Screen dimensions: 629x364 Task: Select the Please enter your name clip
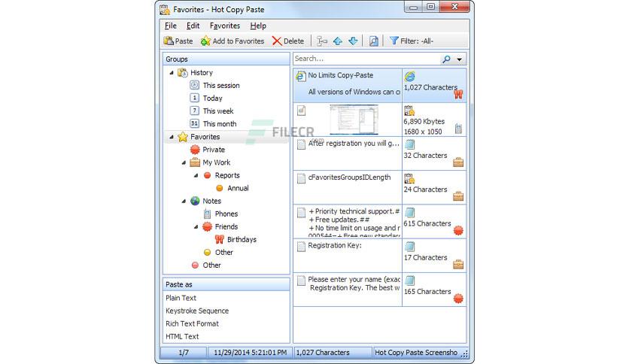pos(348,290)
